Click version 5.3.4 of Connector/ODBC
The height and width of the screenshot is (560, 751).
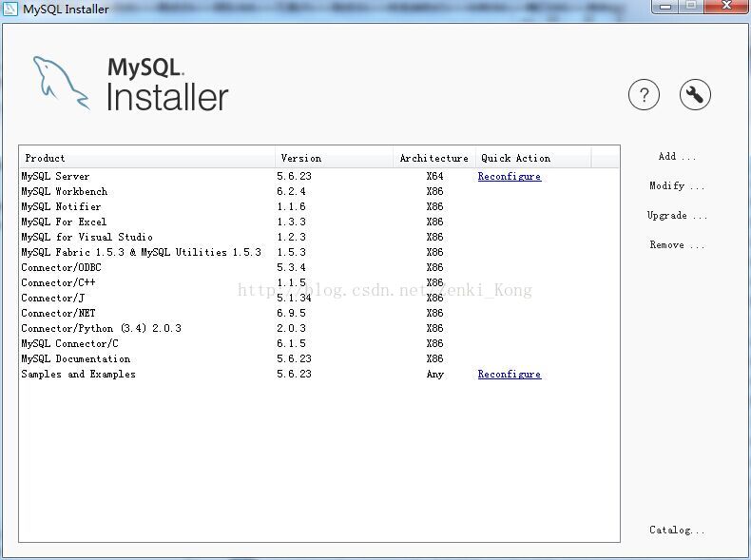coord(291,268)
